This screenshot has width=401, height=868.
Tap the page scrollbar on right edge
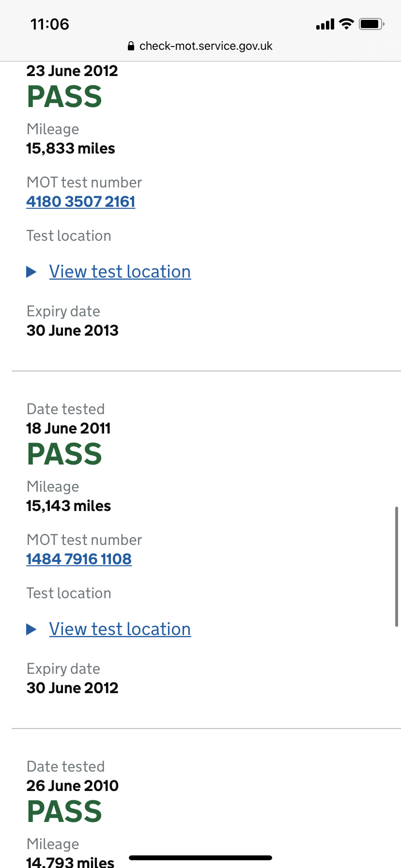397,567
